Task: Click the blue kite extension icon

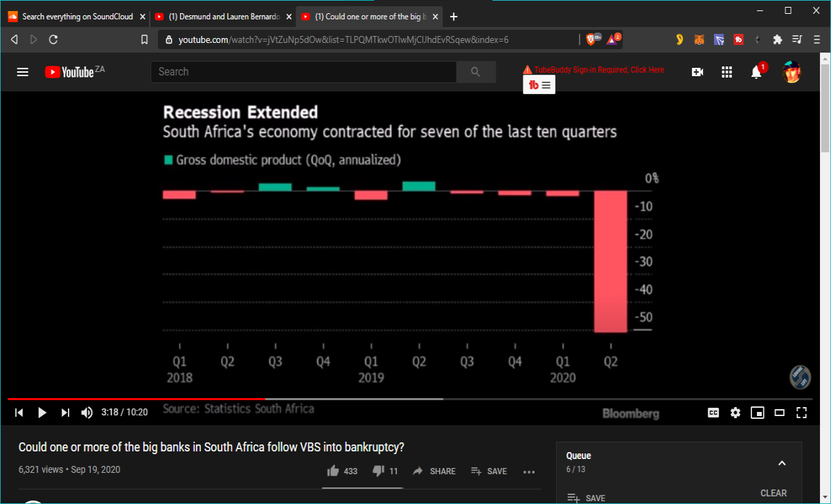Action: point(719,40)
